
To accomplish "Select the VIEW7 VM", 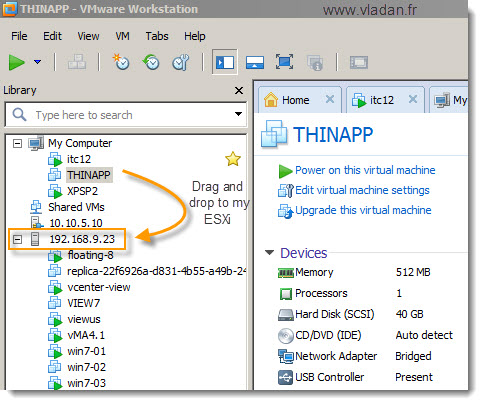I will point(84,303).
